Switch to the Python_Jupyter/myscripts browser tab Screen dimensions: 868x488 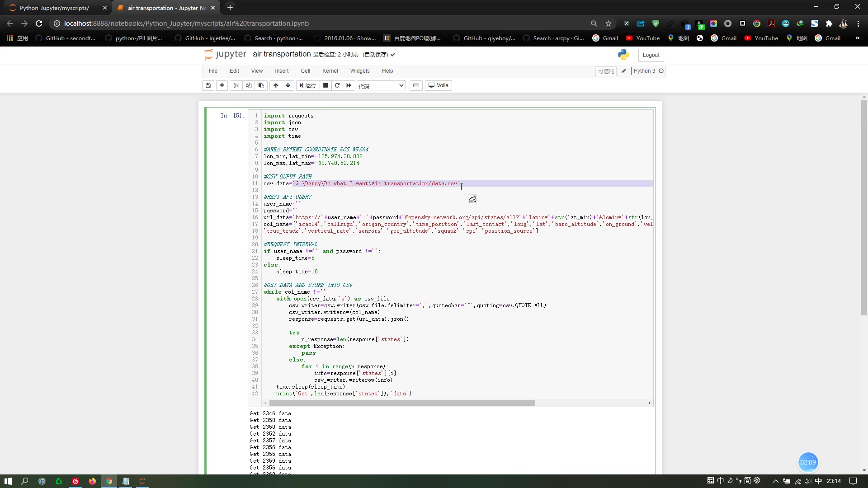54,8
